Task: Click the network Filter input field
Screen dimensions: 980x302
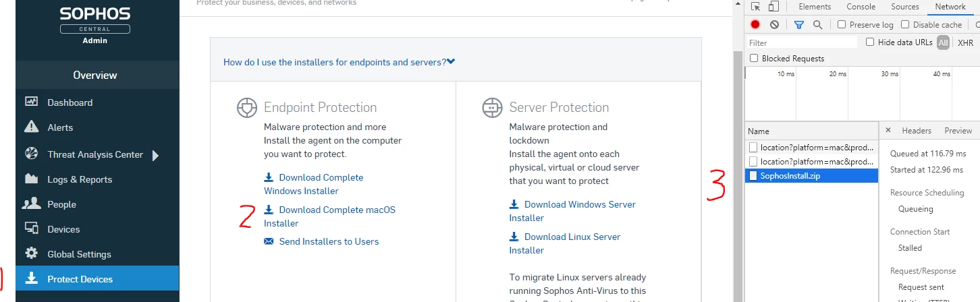Action: [802, 42]
